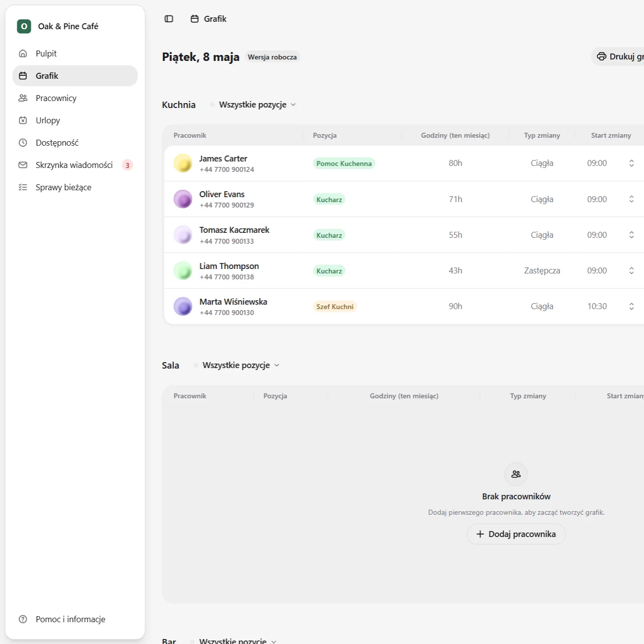Click Kuchnia Pracownik column header
Viewport: 644px width, 644px height.
click(x=190, y=135)
